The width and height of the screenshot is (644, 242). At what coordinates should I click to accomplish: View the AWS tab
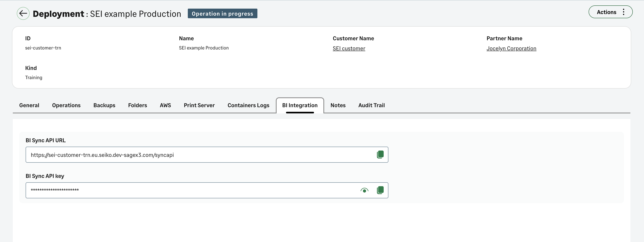tap(165, 105)
